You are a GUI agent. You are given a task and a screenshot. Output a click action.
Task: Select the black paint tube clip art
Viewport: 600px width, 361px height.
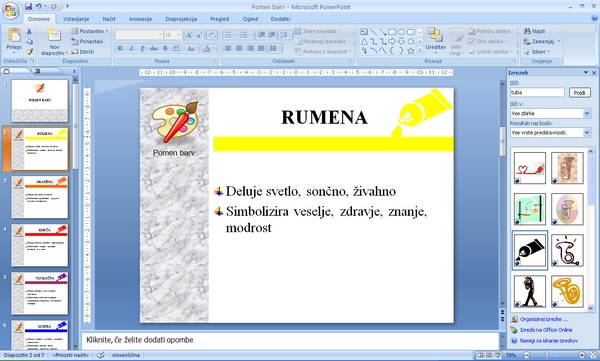click(530, 250)
